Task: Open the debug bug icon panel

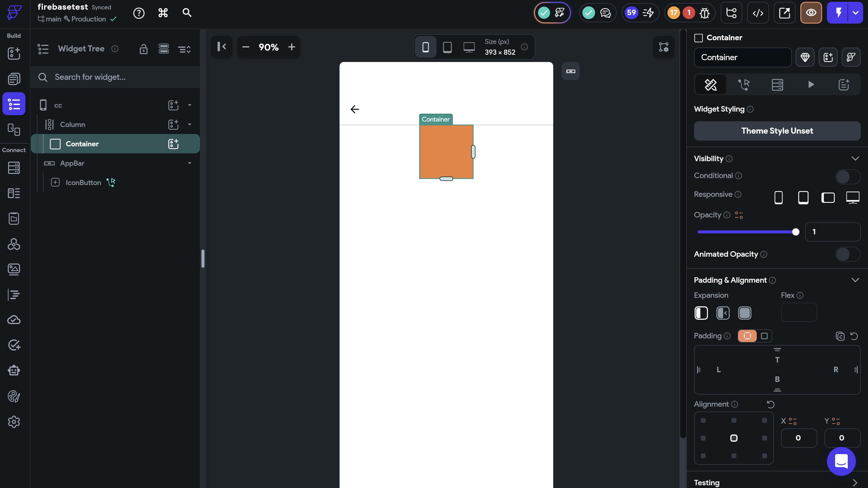Action: 705,13
